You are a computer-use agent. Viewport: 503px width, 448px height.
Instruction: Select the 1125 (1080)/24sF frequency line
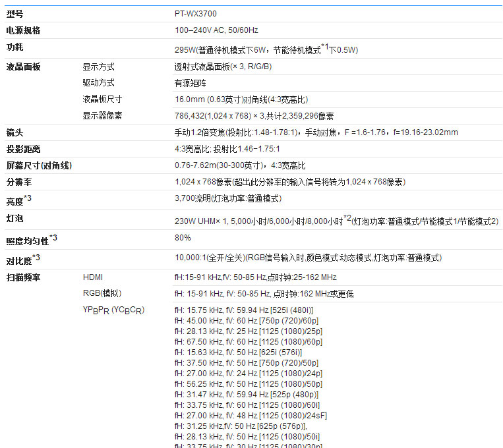(251, 416)
